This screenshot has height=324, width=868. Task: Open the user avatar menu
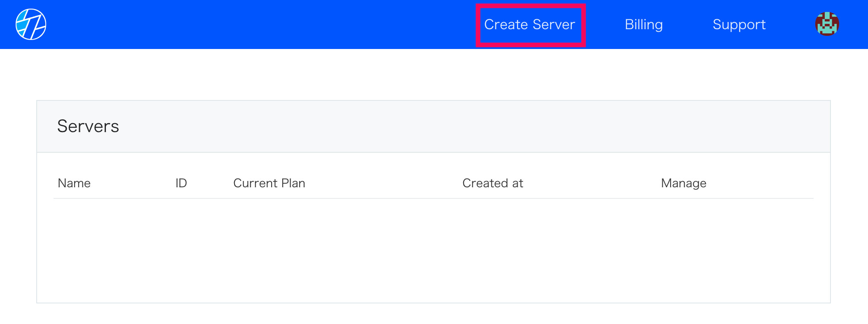pos(827,24)
